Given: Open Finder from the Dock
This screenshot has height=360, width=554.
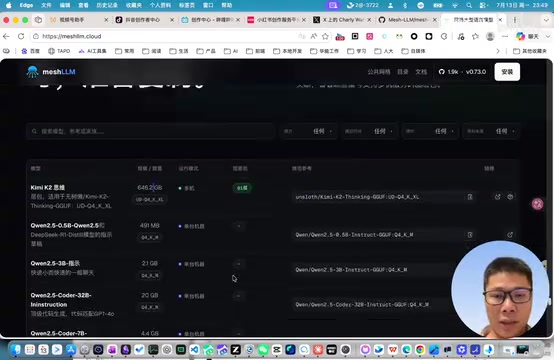Looking at the screenshot, I should click(x=16, y=350).
